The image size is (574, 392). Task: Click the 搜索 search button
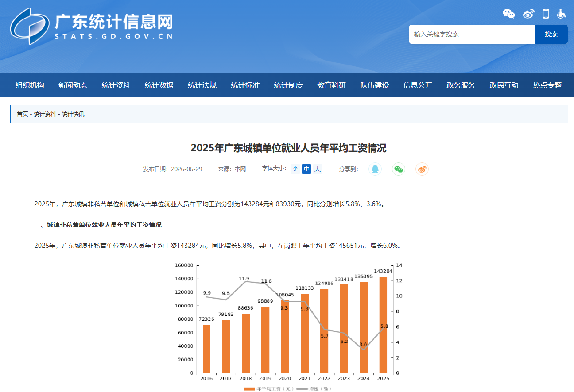tap(551, 34)
